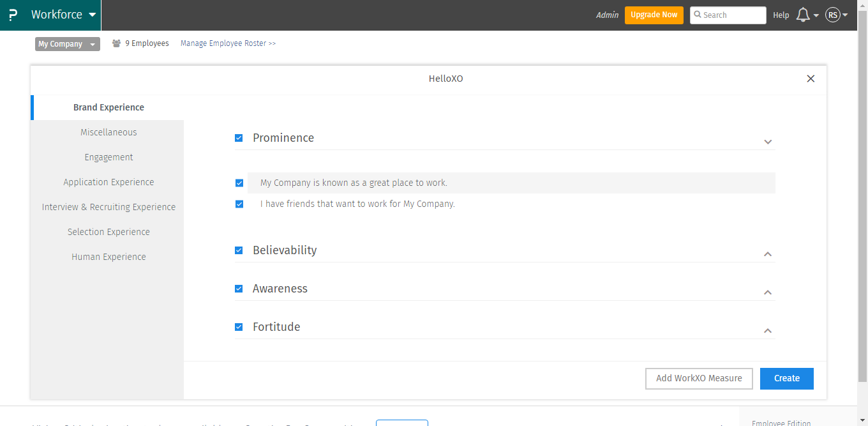This screenshot has width=868, height=426.
Task: Switch to the Engagement tab
Action: 108,157
